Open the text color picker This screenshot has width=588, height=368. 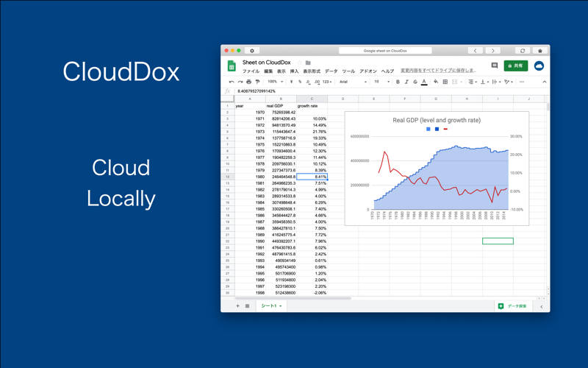[x=424, y=82]
